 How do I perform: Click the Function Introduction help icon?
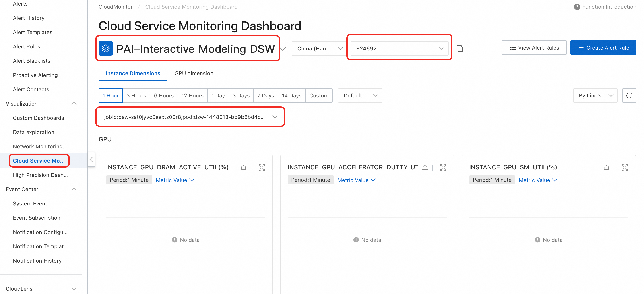(577, 7)
